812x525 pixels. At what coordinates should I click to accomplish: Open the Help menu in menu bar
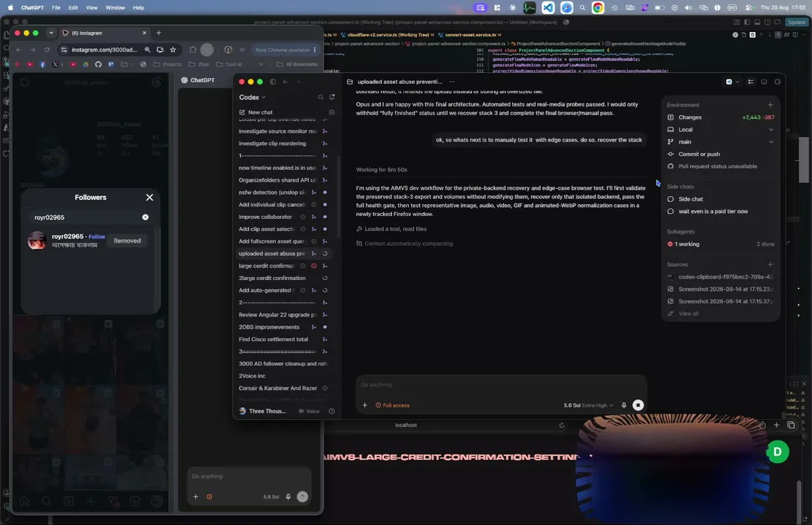tap(138, 8)
